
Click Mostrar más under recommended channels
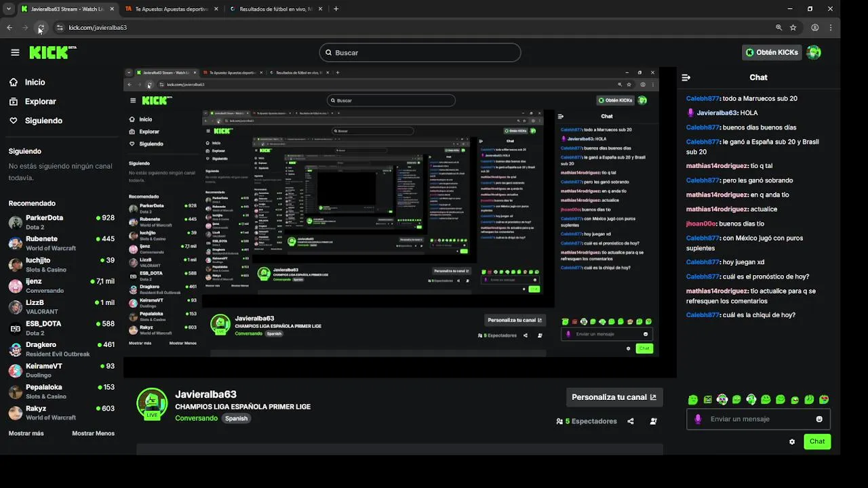[26, 433]
